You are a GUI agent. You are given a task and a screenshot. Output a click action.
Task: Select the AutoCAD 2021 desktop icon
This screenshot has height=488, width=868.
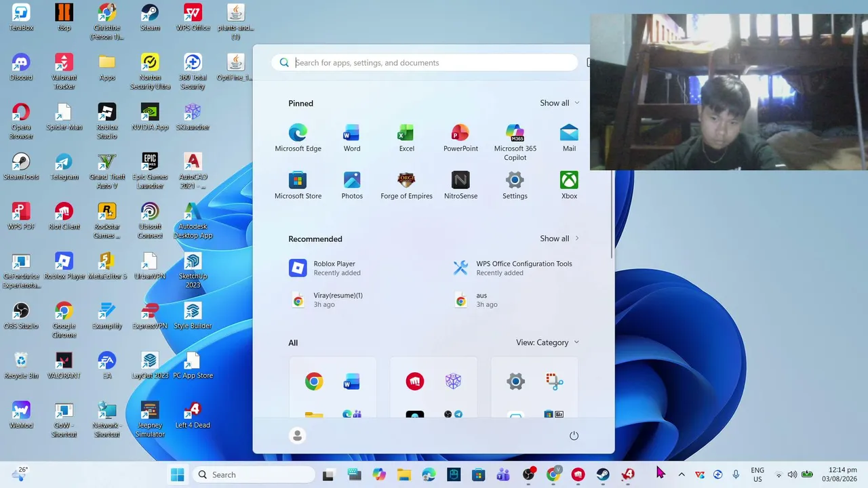pos(193,171)
